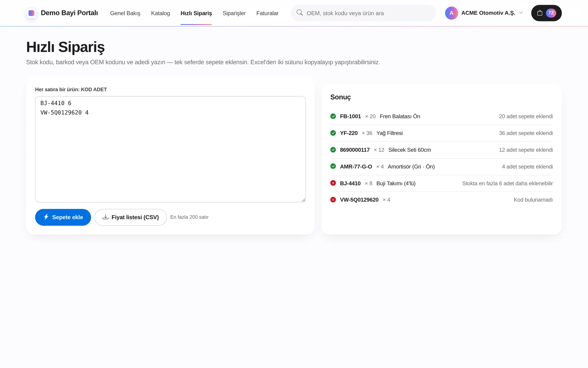Download Fiyat listesi (CSV)

[131, 217]
